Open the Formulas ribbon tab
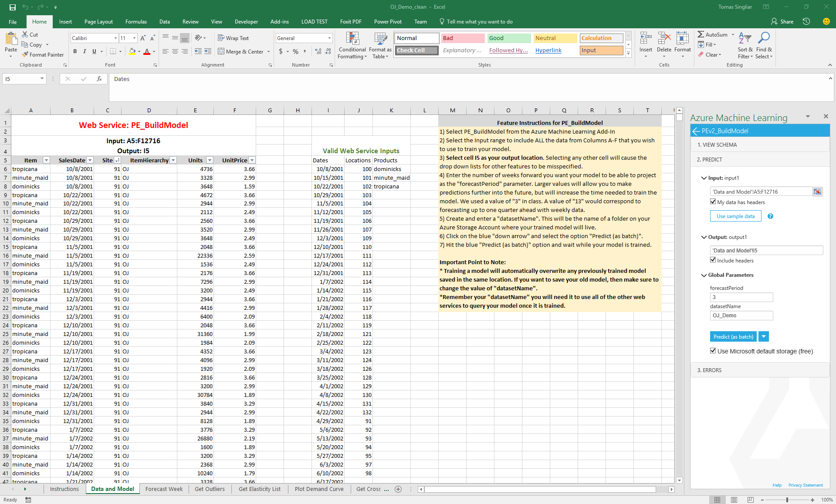This screenshot has height=504, width=836. [136, 22]
